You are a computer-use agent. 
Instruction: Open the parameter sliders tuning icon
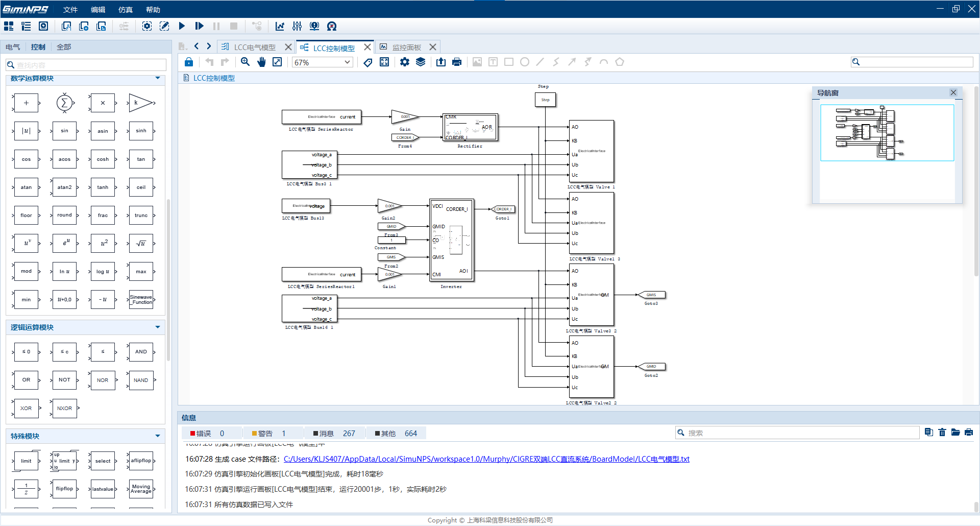pos(297,26)
